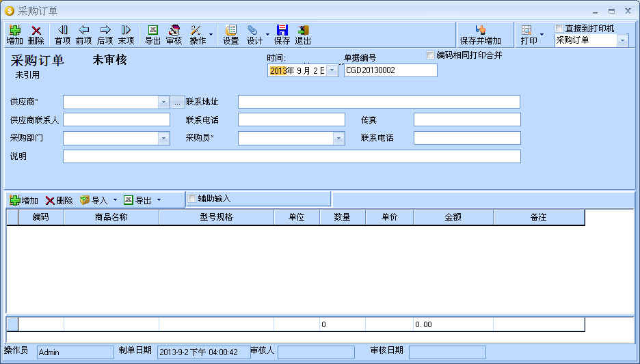640x364 pixels.
Task: Open the 采购员 buyer dropdown
Action: [x=338, y=138]
